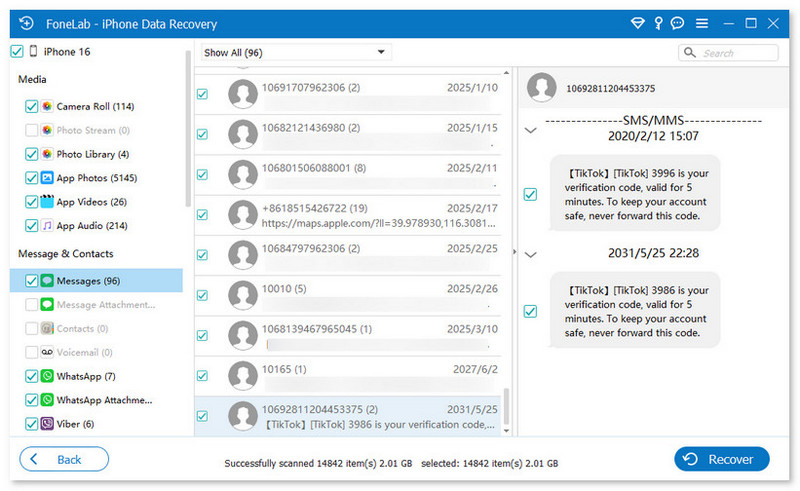Click the App Videos clapperboard icon
Screen dimensions: 800x491
tap(47, 201)
